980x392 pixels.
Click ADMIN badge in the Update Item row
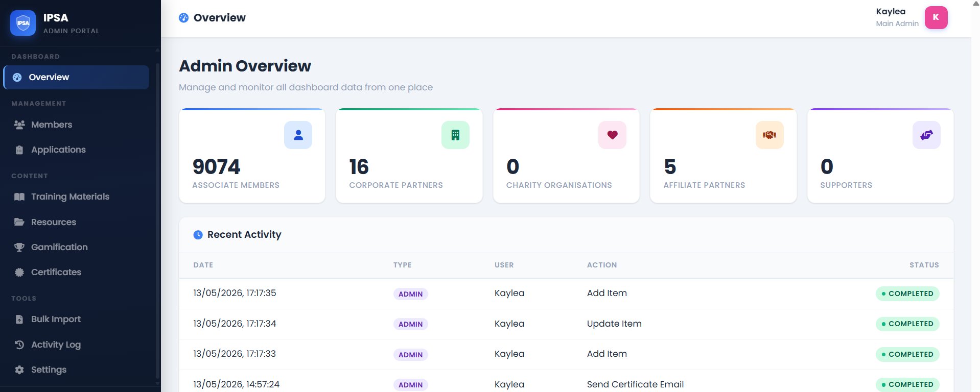[x=410, y=324]
